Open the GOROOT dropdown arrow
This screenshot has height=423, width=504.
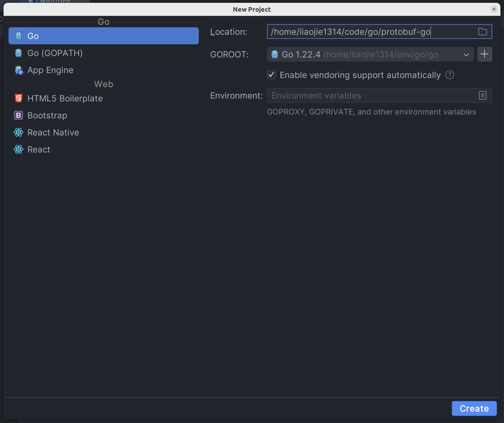click(x=466, y=55)
